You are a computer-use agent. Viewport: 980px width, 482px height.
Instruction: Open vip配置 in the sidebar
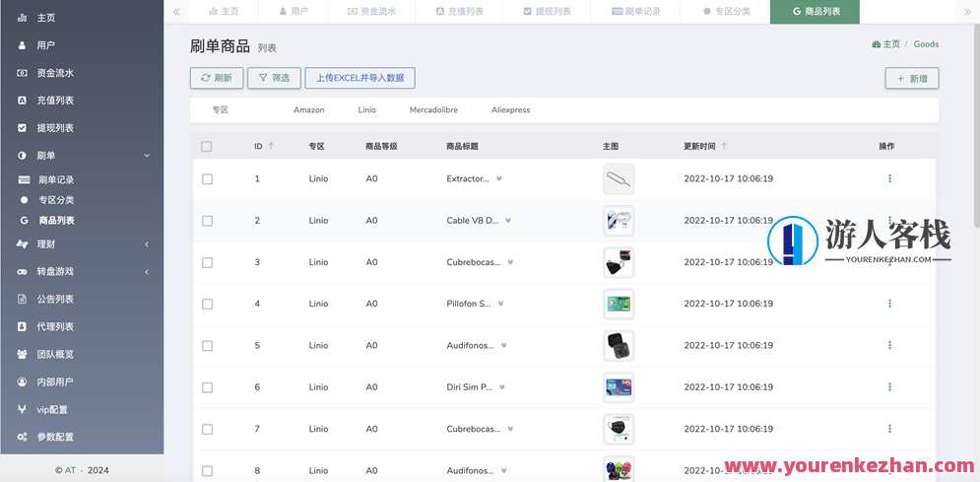point(81,409)
